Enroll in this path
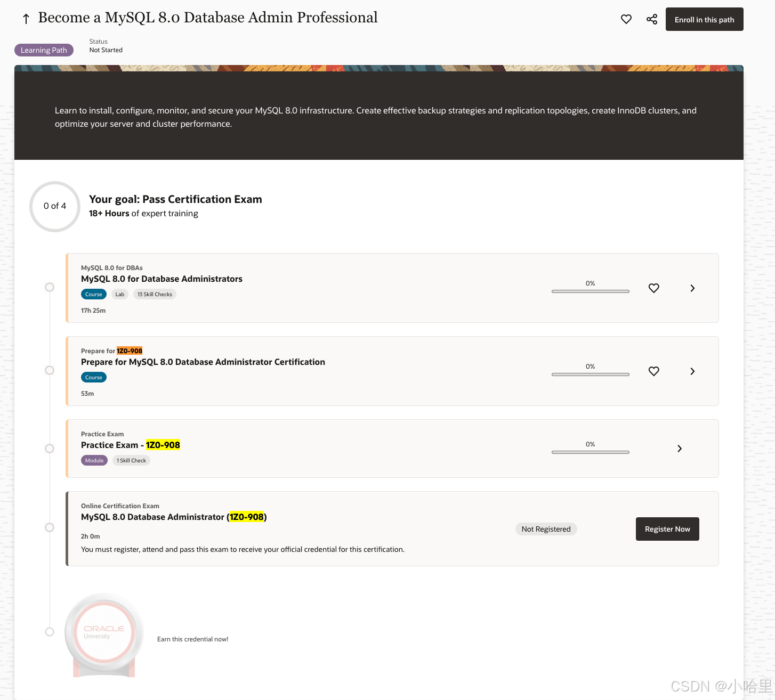The image size is (775, 700). point(704,19)
